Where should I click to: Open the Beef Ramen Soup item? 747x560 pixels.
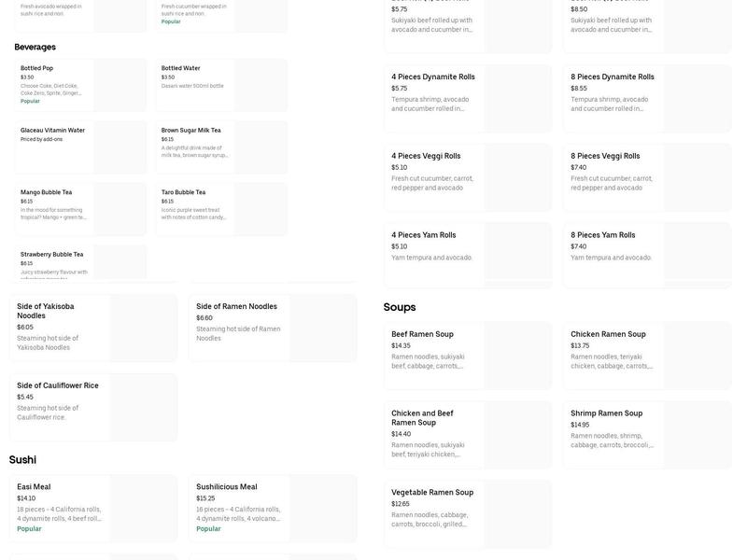point(468,355)
